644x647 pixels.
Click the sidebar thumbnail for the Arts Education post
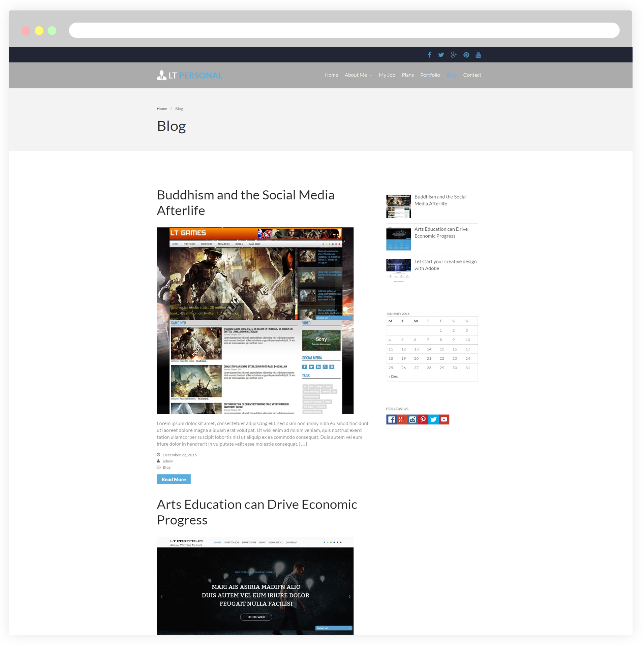[x=399, y=239]
